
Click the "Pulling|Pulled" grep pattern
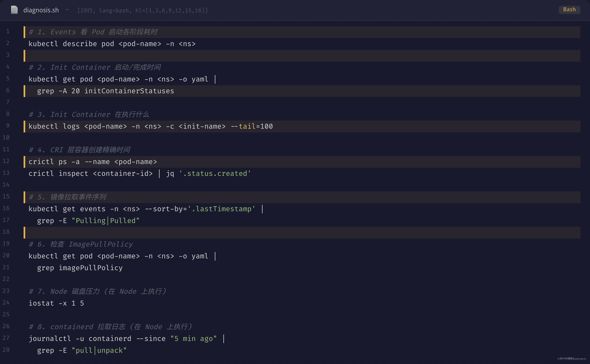pyautogui.click(x=106, y=221)
